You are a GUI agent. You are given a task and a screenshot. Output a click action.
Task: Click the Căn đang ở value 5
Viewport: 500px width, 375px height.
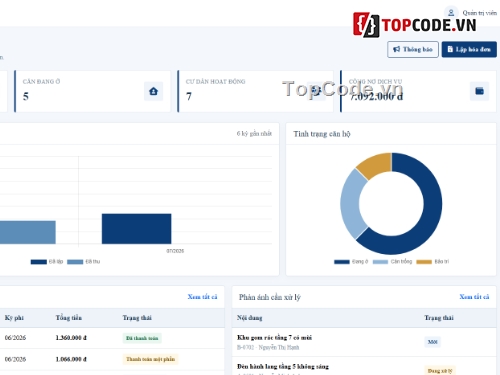[26, 97]
